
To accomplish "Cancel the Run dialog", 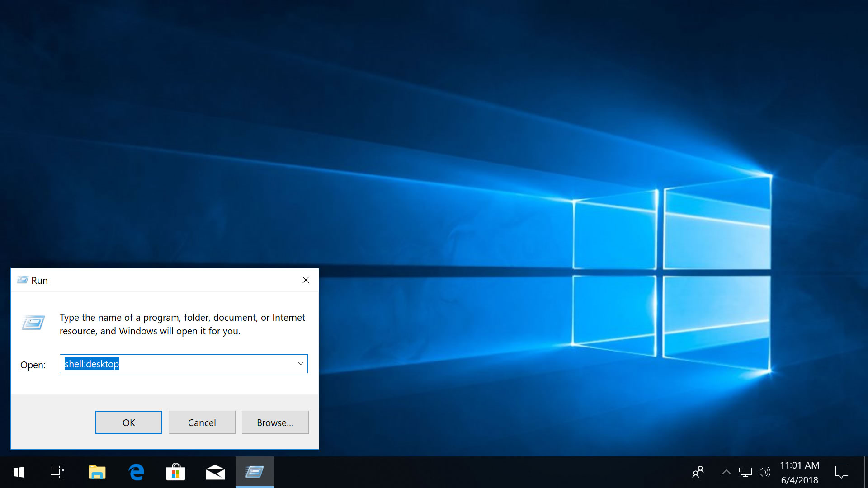I will (x=202, y=422).
